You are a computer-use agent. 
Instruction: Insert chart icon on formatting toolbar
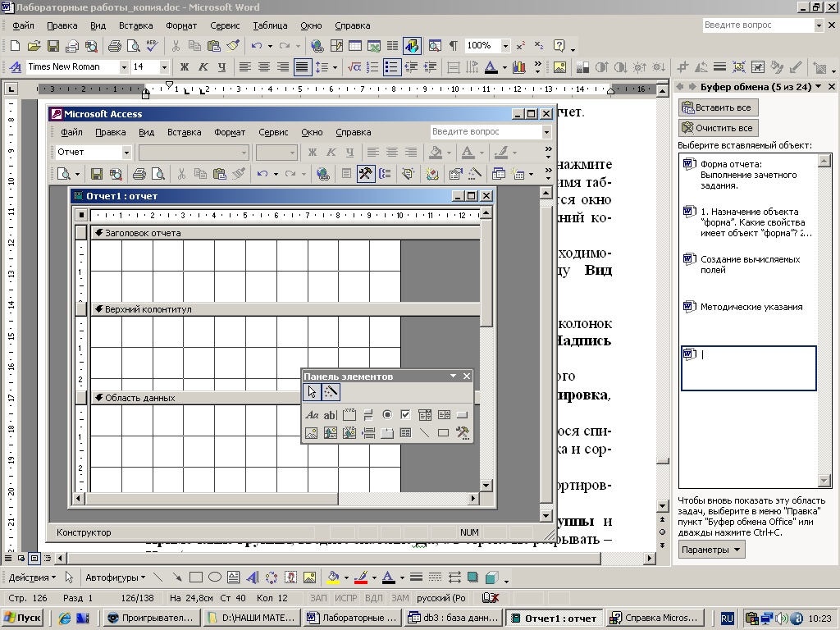(x=518, y=67)
